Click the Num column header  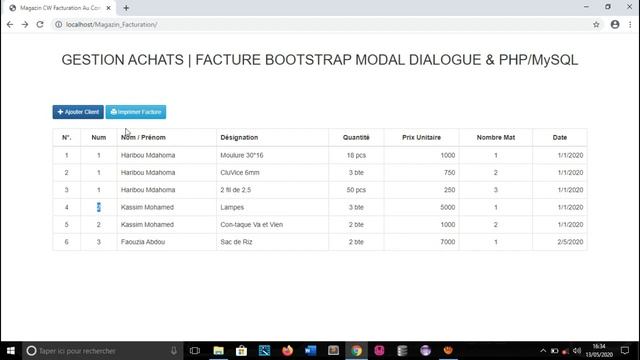point(99,138)
